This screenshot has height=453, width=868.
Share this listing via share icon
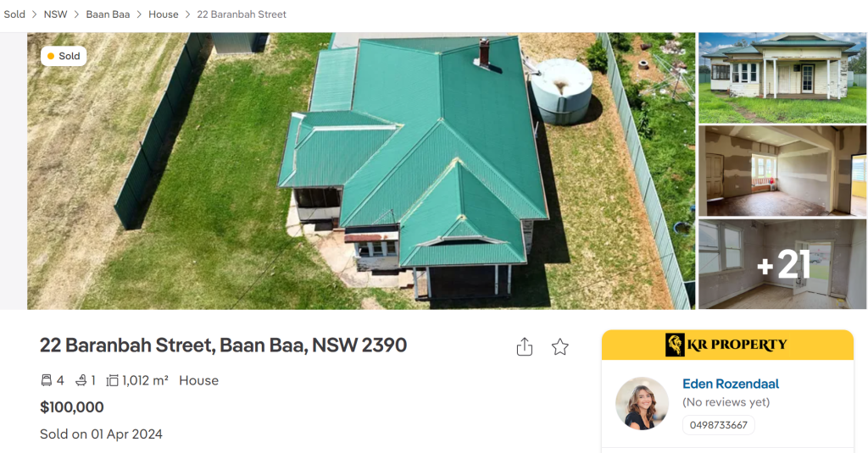(x=524, y=347)
